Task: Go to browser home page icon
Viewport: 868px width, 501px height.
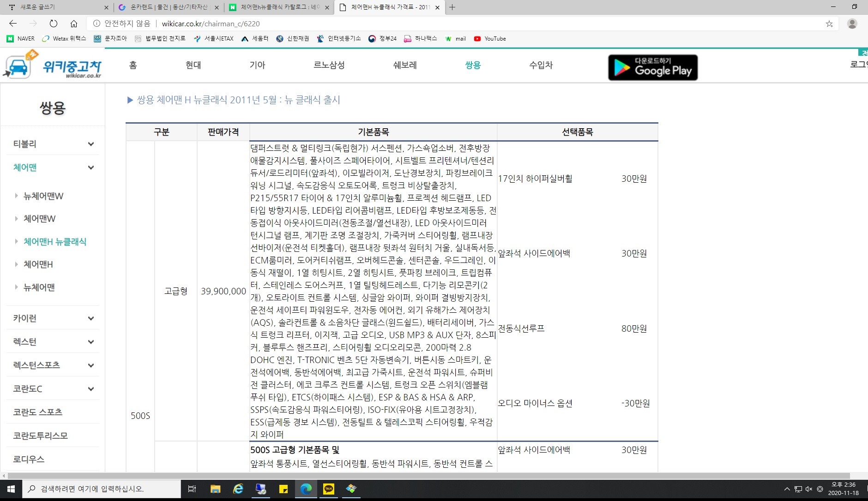Action: point(74,24)
